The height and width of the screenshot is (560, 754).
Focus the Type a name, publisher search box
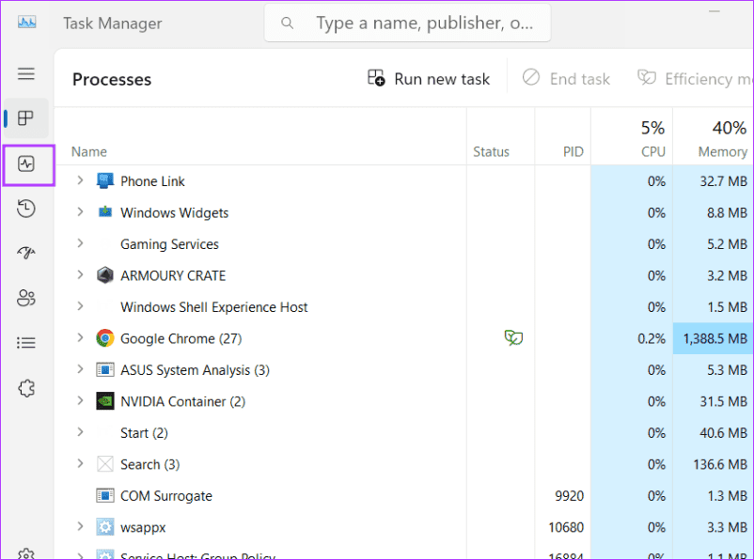pos(407,23)
